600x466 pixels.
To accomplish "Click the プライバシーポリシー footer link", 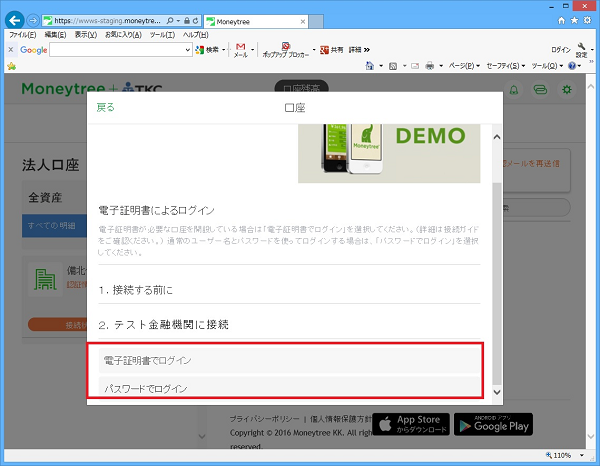I will click(264, 419).
